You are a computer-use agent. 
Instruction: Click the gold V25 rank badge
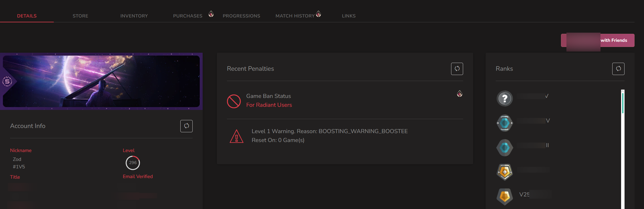tap(505, 197)
